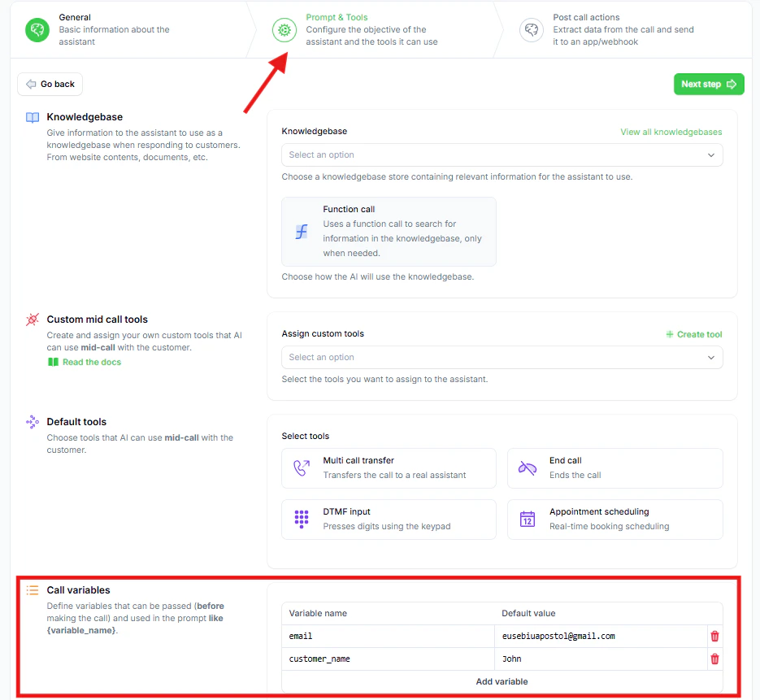760x700 pixels.
Task: Open View all knowledgebases
Action: pyautogui.click(x=671, y=131)
